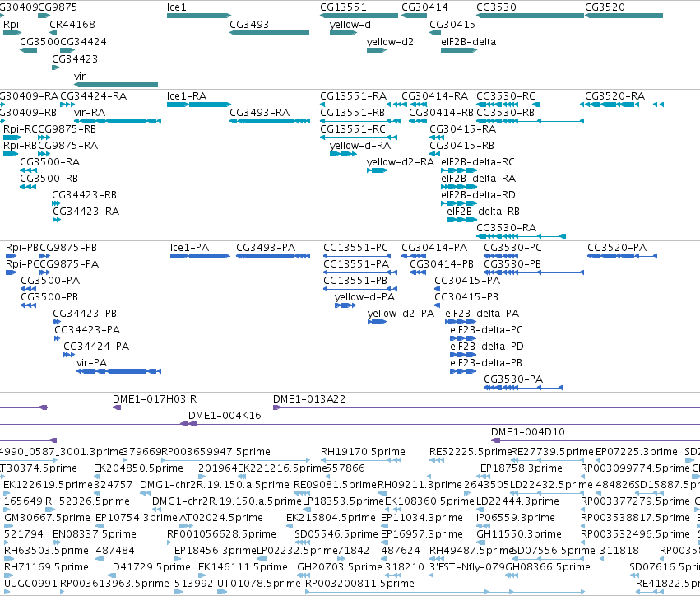Select the CG30415 gene label
The image size is (700, 596).
coord(452,25)
